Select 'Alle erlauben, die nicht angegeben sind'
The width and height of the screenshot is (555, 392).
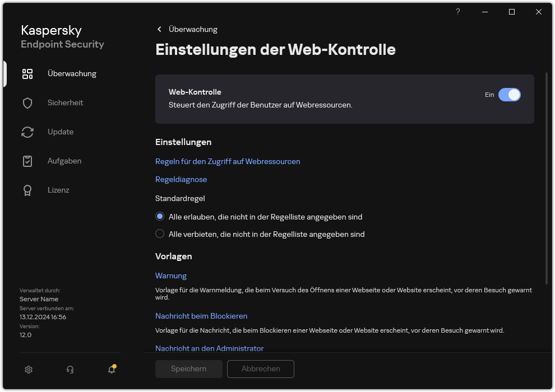tap(160, 216)
